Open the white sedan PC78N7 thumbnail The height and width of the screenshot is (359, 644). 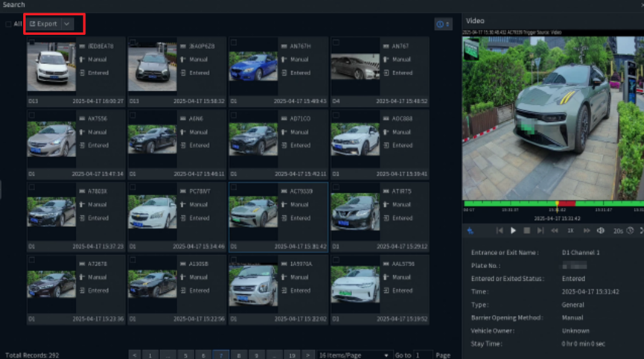tap(153, 212)
